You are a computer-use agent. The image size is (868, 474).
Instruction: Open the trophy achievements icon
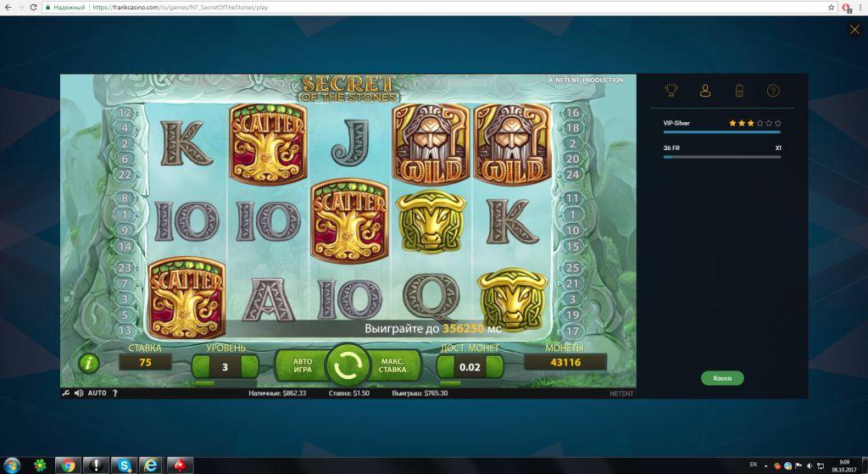click(x=671, y=90)
